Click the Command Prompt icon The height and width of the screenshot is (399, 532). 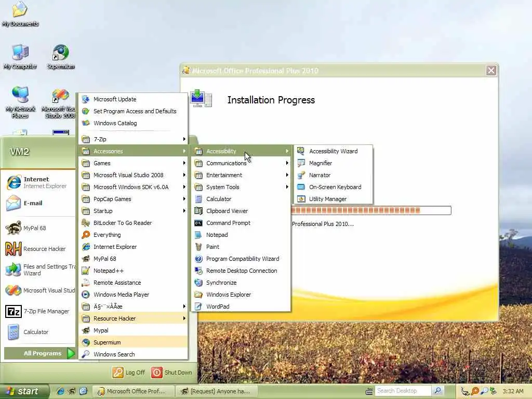tap(198, 223)
